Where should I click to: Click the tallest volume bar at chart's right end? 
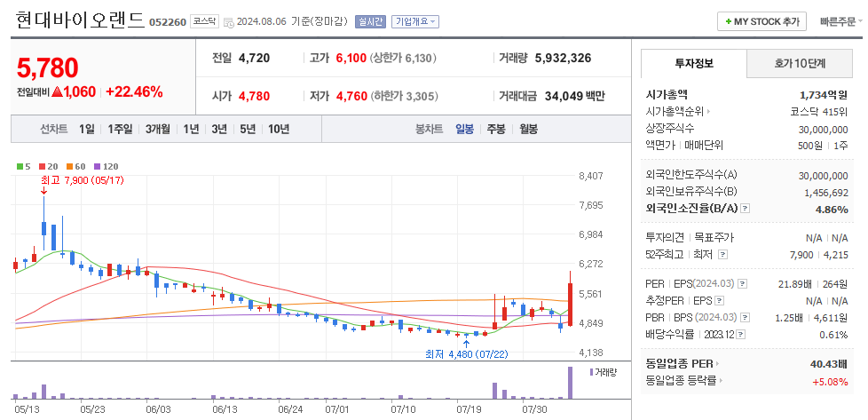pos(570,383)
